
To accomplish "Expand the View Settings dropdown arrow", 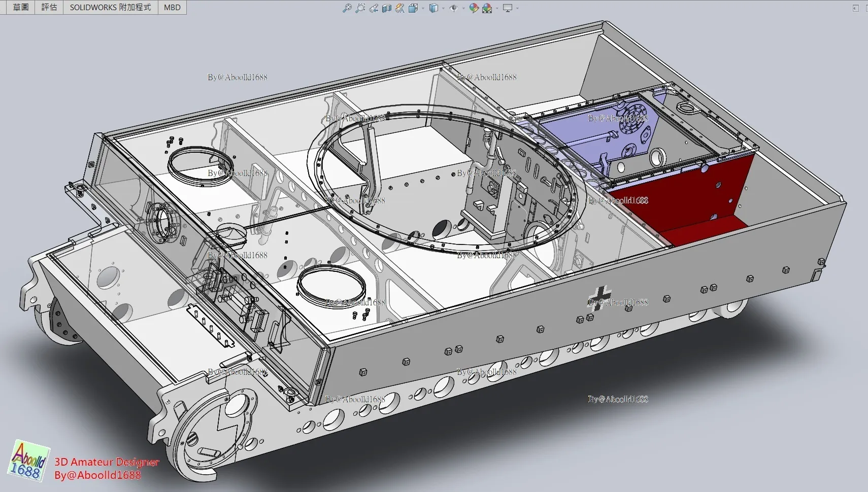I will (517, 8).
